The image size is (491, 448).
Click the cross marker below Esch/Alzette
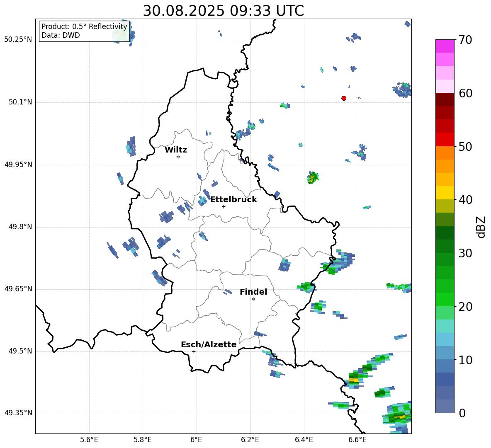194,351
